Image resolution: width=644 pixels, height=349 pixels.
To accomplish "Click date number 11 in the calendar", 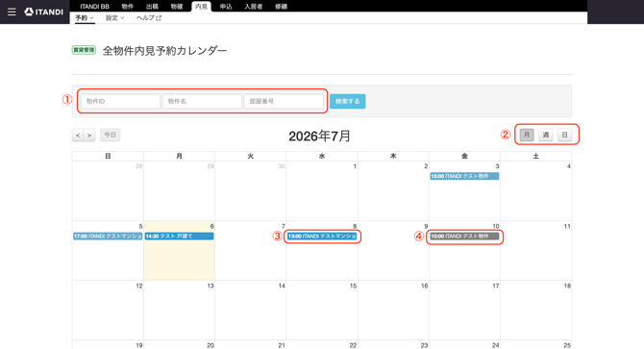I will (x=567, y=226).
